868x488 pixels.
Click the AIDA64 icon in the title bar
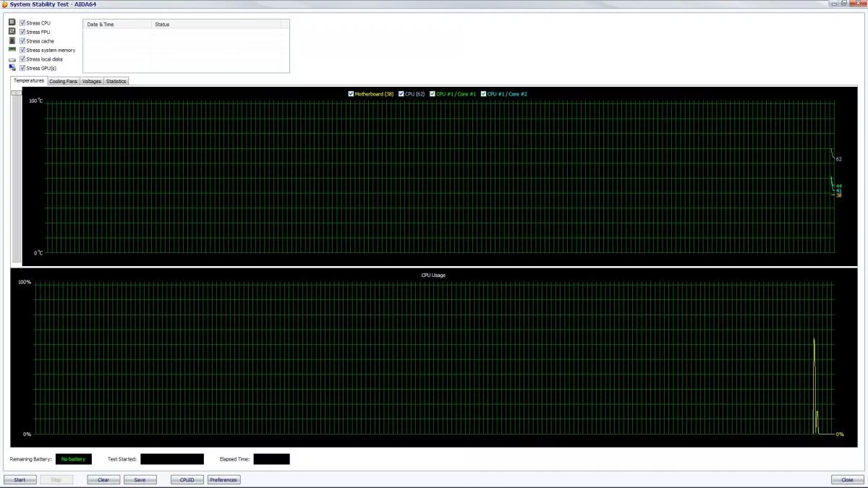[x=4, y=4]
